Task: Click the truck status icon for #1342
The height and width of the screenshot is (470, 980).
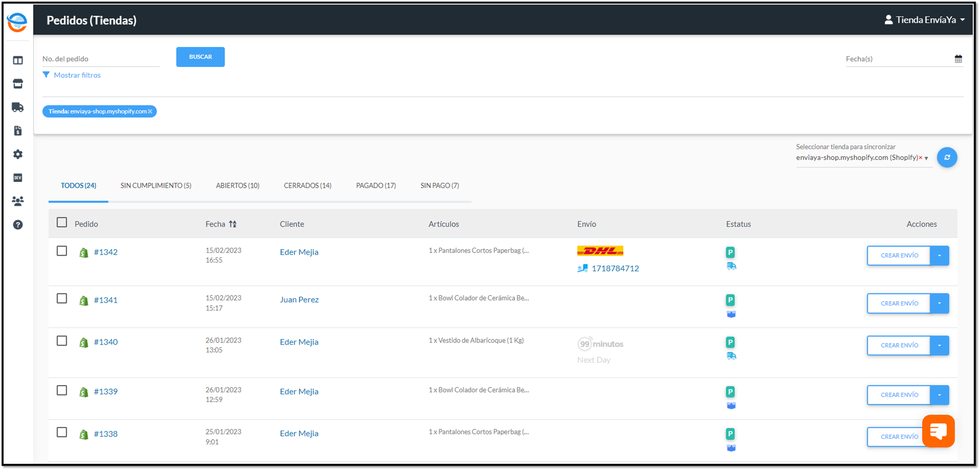Action: click(x=731, y=266)
